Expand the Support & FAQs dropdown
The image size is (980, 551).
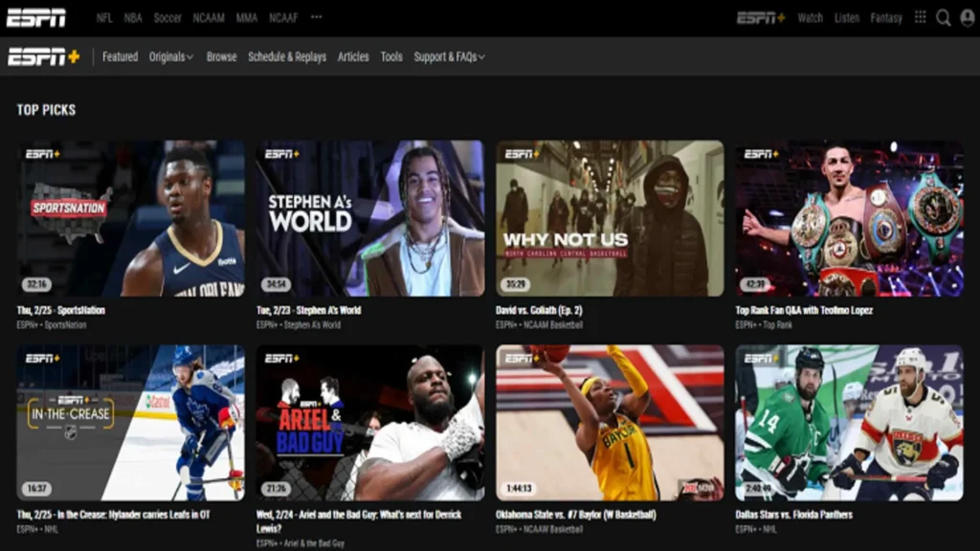click(x=449, y=56)
